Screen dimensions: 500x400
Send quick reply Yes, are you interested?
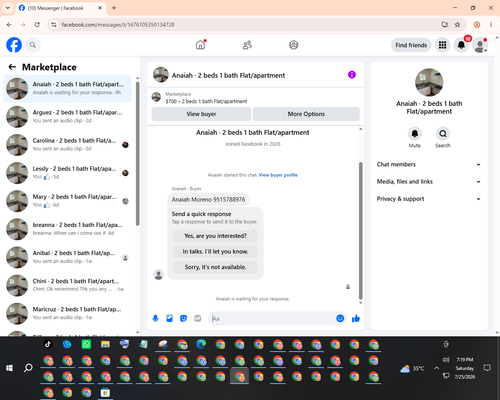tap(215, 236)
